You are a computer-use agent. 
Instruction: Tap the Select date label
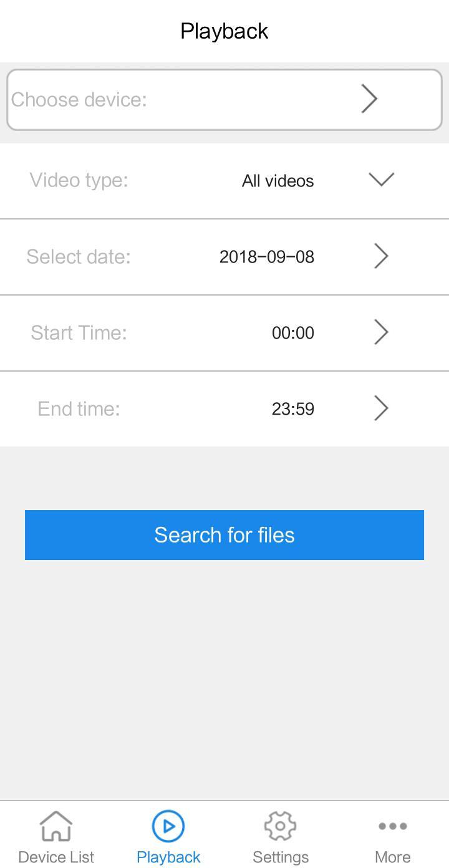pyautogui.click(x=79, y=256)
